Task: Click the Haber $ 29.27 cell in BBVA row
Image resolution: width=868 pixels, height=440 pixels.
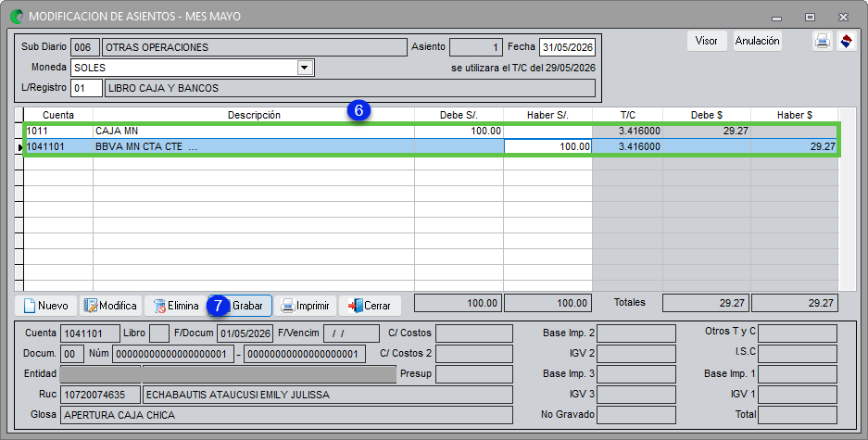Action: point(795,146)
